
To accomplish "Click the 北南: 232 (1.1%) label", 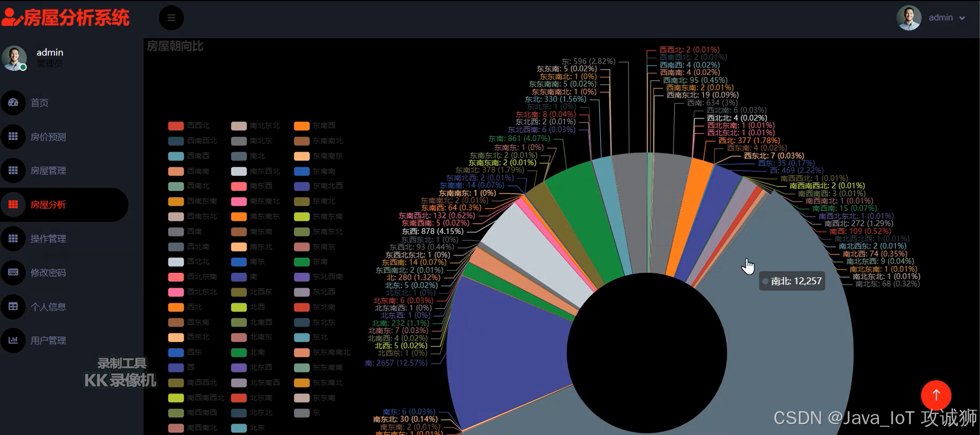I will pyautogui.click(x=400, y=323).
